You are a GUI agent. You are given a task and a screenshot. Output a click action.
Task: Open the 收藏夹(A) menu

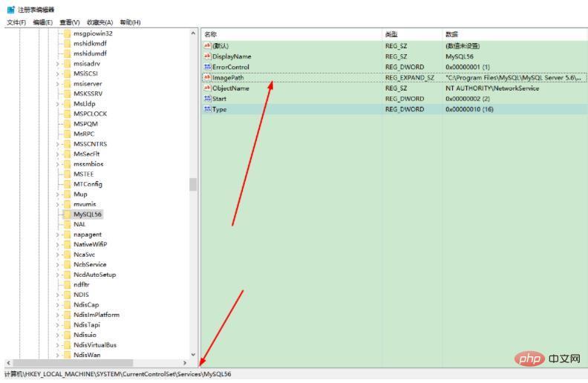[x=99, y=22]
